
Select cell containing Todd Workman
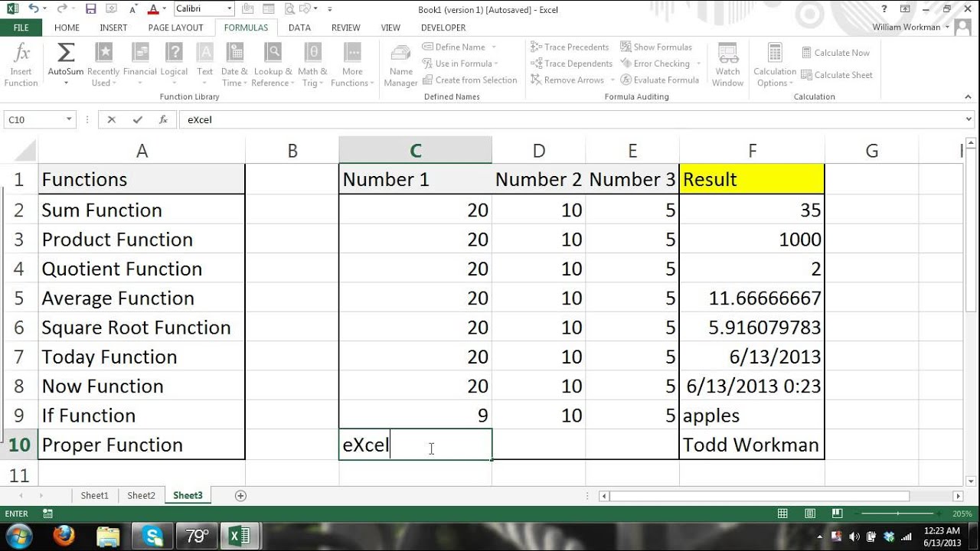click(752, 445)
